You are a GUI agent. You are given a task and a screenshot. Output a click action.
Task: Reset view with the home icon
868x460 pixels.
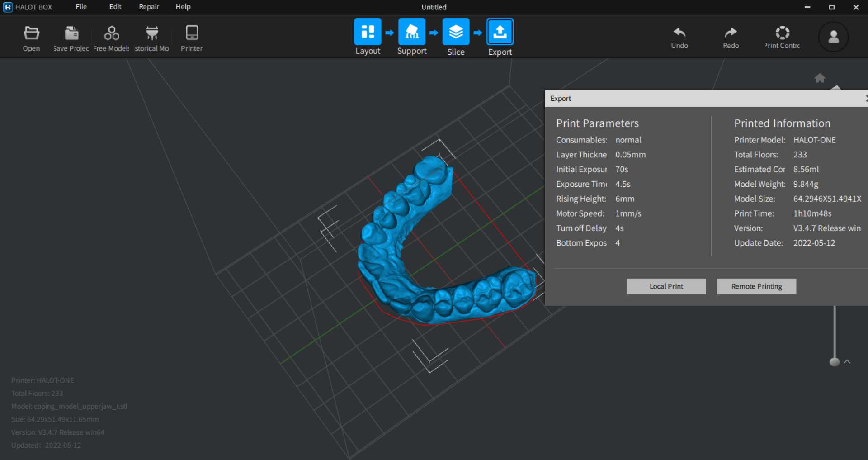(x=820, y=78)
